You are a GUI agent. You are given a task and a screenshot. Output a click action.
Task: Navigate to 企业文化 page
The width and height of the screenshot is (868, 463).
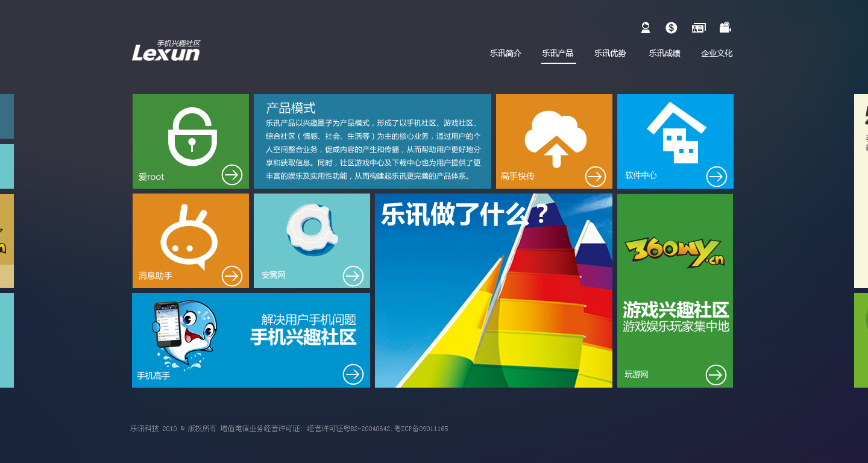[x=717, y=54]
